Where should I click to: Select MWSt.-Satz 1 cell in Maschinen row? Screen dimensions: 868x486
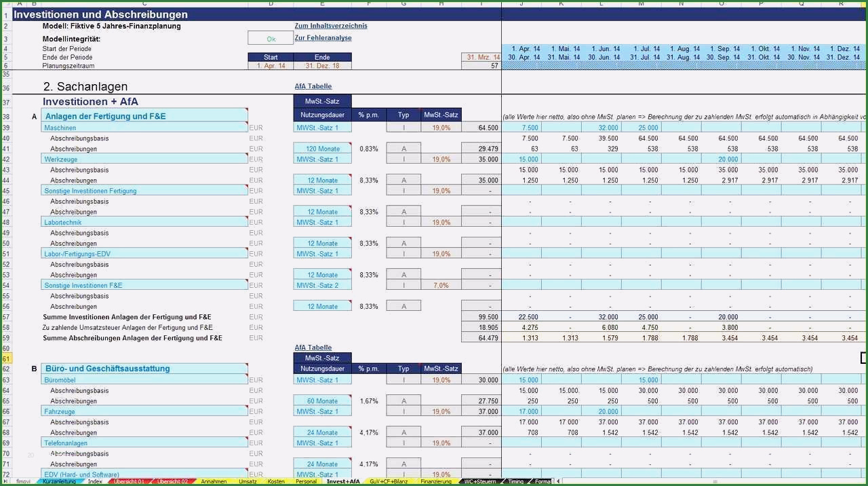[322, 128]
